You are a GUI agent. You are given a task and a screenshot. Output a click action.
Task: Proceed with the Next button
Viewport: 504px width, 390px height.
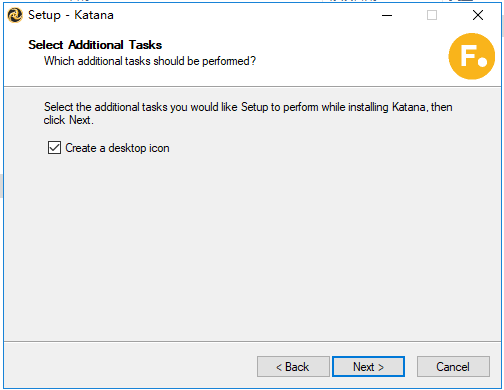tap(368, 367)
